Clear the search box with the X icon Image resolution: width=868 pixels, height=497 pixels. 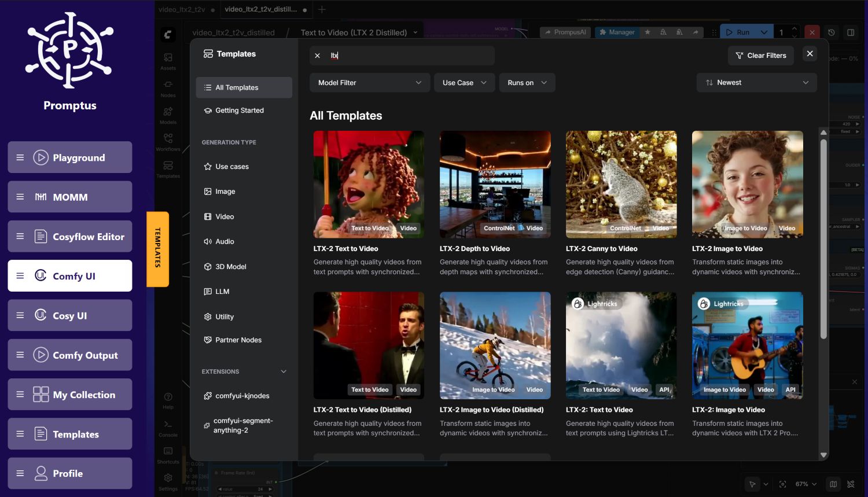coord(317,56)
